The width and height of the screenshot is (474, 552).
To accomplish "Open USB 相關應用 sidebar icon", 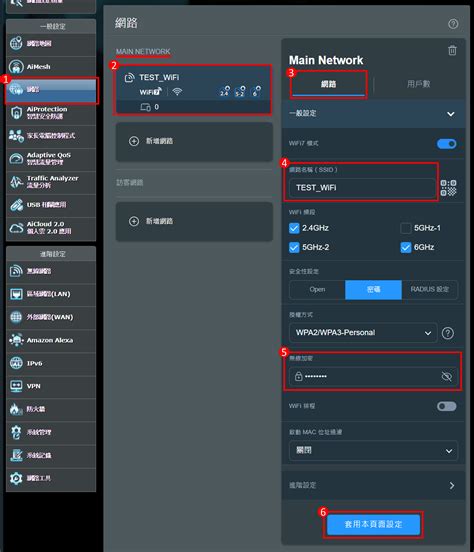I will tap(16, 205).
